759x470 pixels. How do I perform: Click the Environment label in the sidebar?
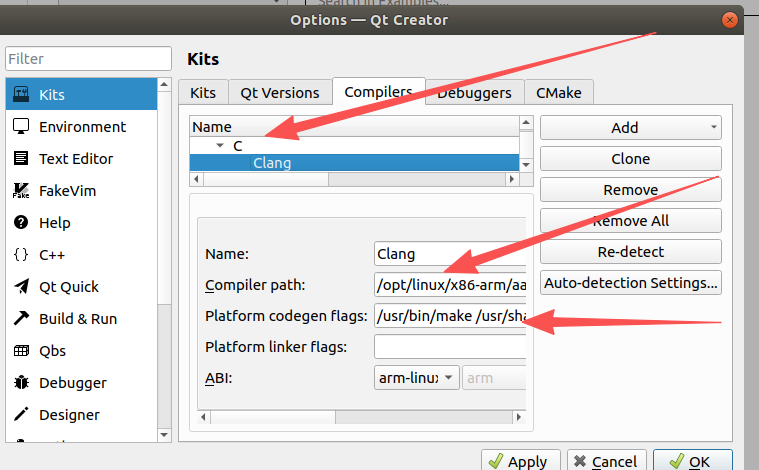(x=82, y=127)
